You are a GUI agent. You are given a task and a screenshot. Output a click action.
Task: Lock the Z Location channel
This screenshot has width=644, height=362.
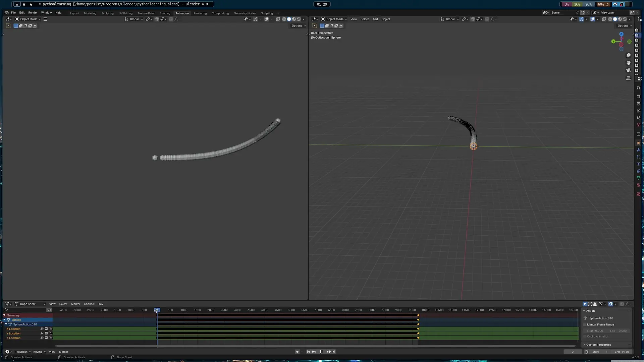(x=51, y=338)
